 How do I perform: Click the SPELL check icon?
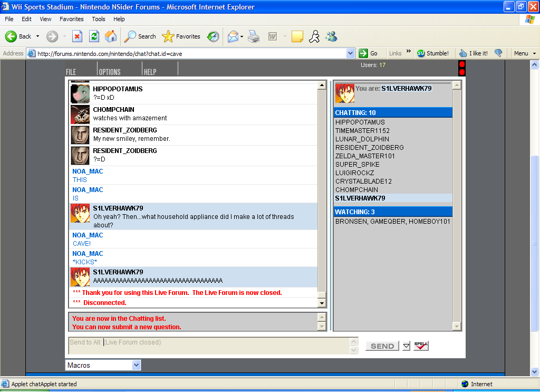[x=421, y=346]
